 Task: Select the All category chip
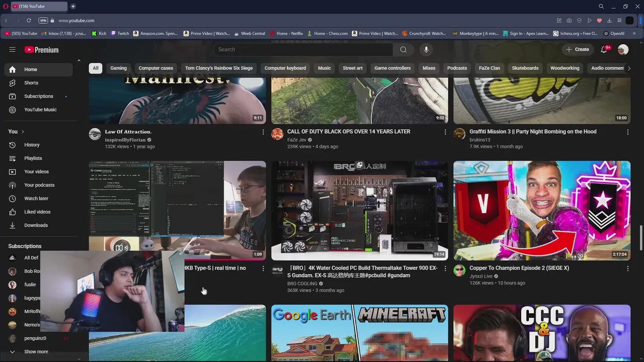click(x=96, y=68)
